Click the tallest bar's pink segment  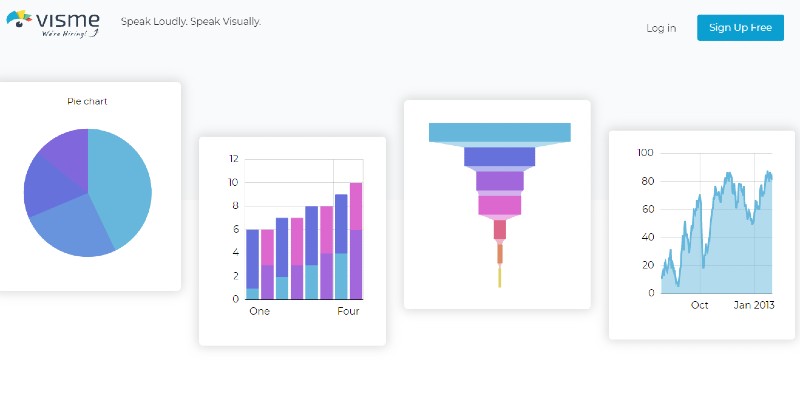pos(356,206)
